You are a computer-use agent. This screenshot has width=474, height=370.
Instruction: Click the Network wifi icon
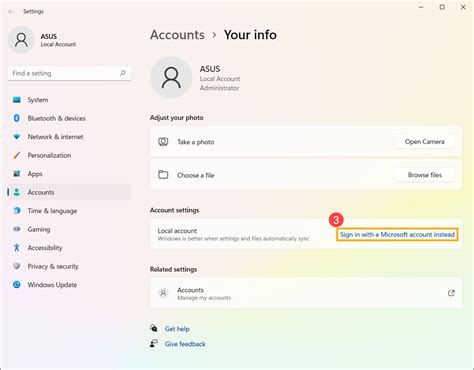pos(17,137)
